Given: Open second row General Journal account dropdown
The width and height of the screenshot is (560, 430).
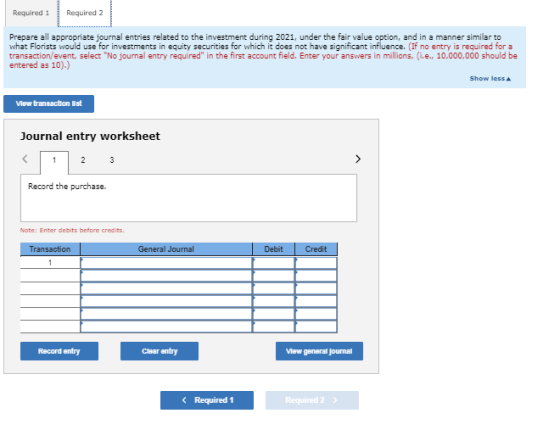Looking at the screenshot, I should (166, 276).
